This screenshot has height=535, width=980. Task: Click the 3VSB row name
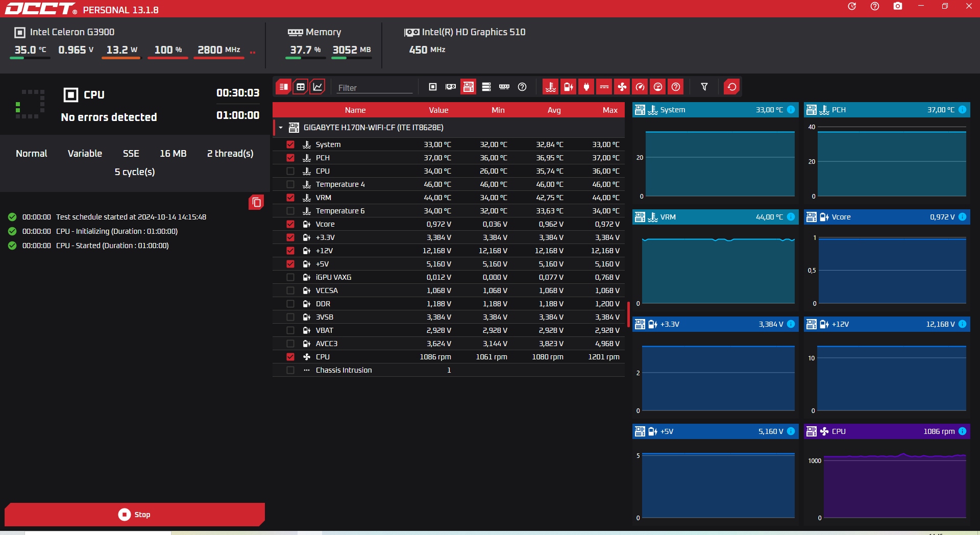(x=325, y=317)
